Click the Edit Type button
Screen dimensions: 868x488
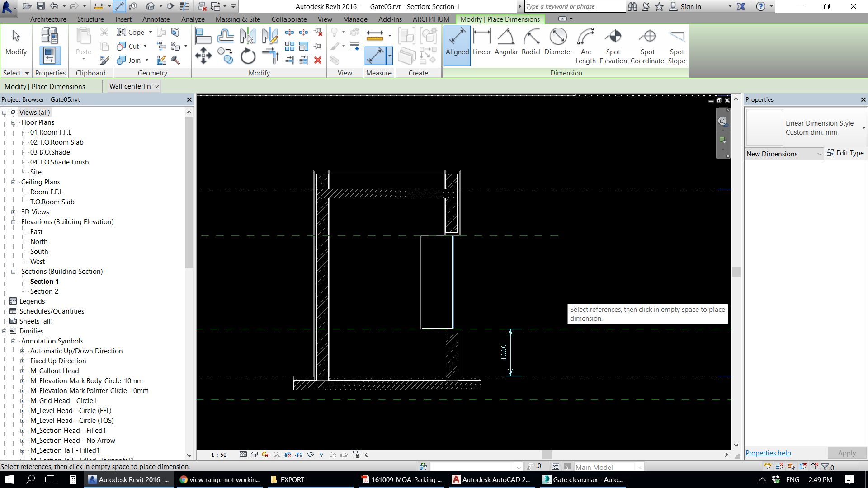click(845, 153)
